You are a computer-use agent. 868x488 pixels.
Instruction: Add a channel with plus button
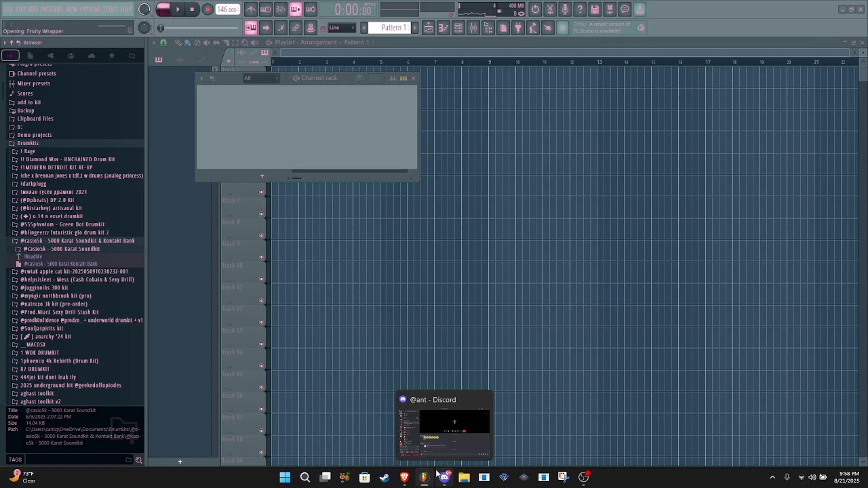pos(262,176)
